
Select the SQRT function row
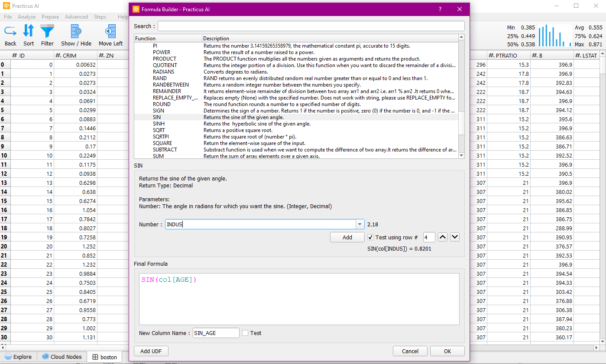pyautogui.click(x=296, y=130)
